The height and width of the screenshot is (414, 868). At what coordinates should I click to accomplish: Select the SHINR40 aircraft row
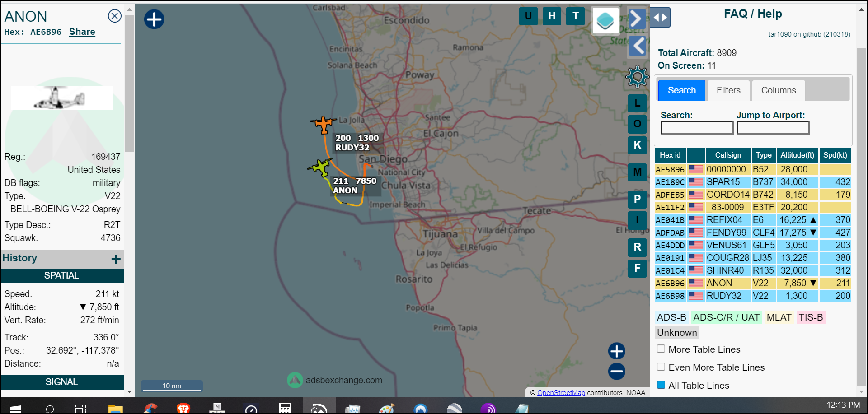(753, 270)
